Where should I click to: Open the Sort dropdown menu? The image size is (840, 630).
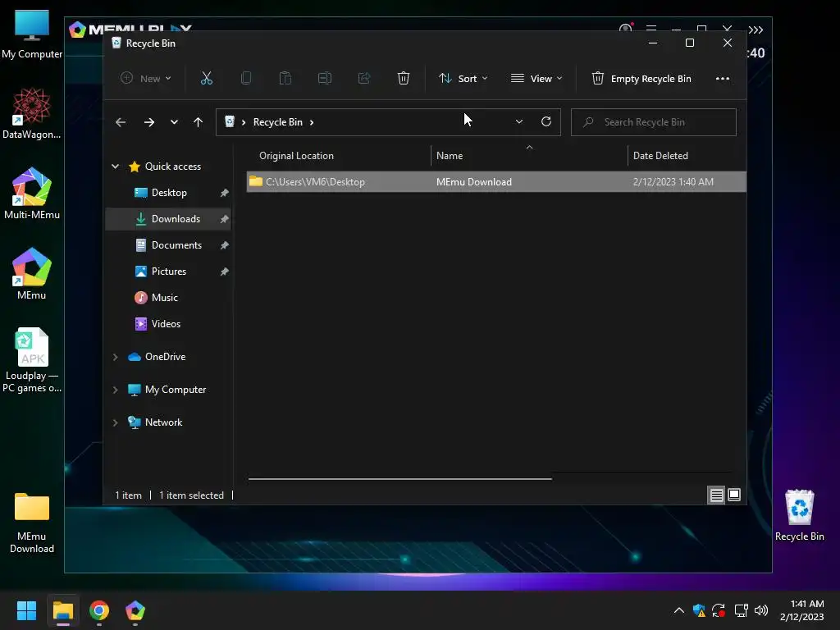point(463,78)
